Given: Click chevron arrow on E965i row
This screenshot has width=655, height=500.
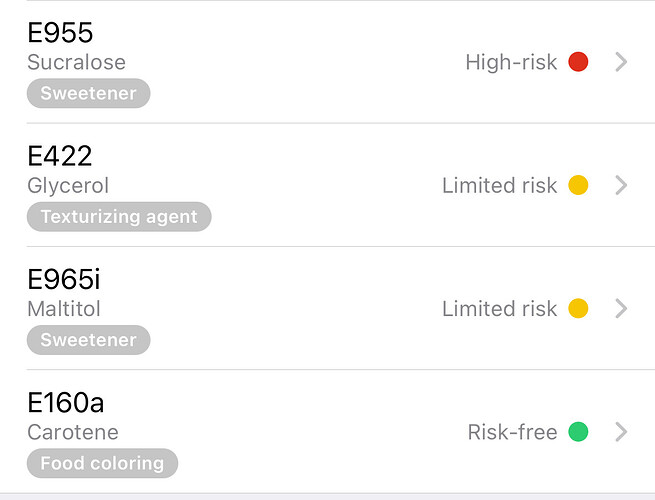Looking at the screenshot, I should [x=621, y=309].
